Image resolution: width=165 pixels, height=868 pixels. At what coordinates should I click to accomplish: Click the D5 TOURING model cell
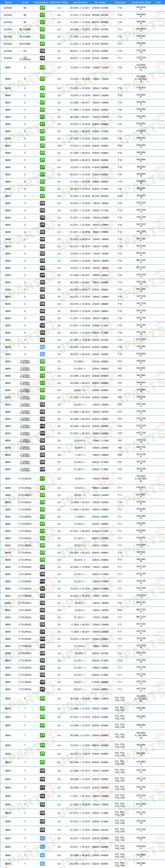click(x=25, y=58)
